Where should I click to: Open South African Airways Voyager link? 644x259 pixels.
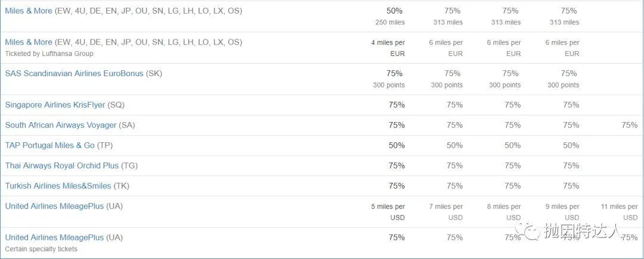pos(61,125)
